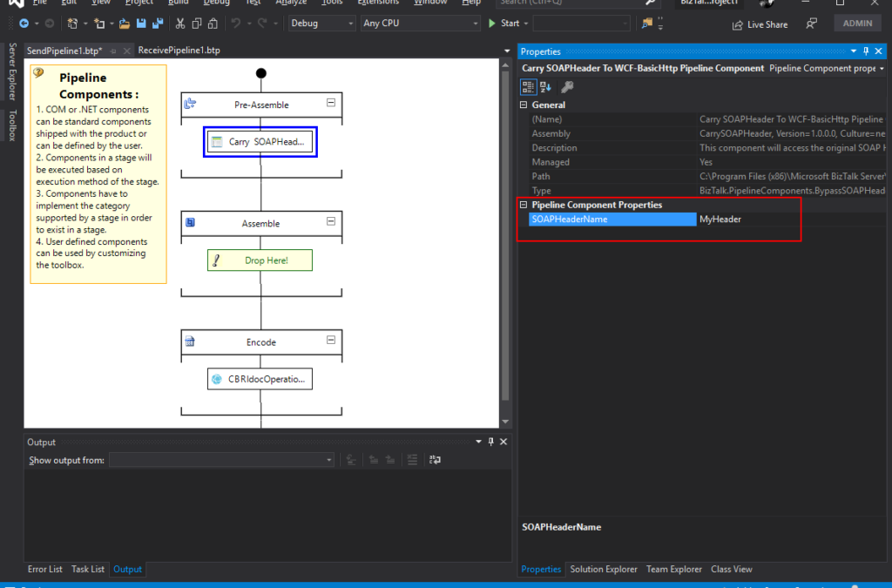Select the SOAPHeaderName property row
The height and width of the screenshot is (588, 892).
click(612, 219)
